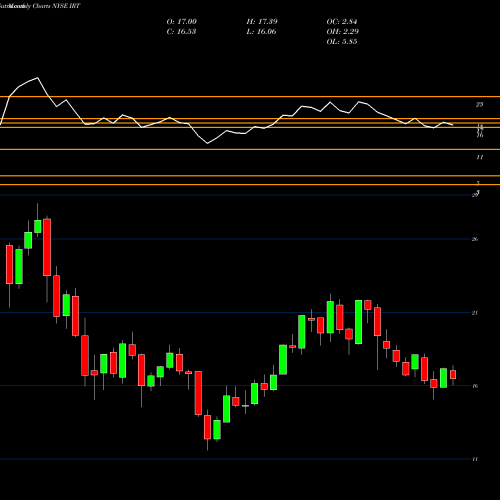Click the '26' price label on the candlestick axis

pyautogui.click(x=475, y=239)
